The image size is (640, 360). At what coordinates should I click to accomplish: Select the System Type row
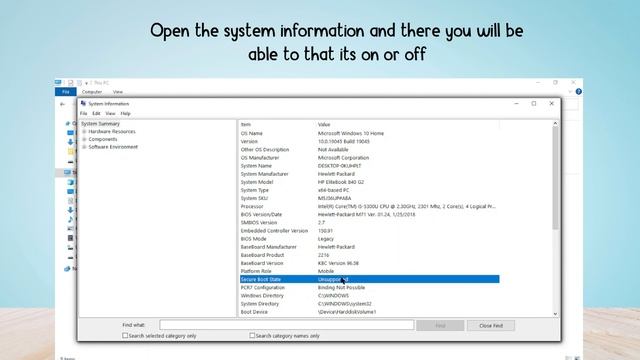click(x=369, y=190)
